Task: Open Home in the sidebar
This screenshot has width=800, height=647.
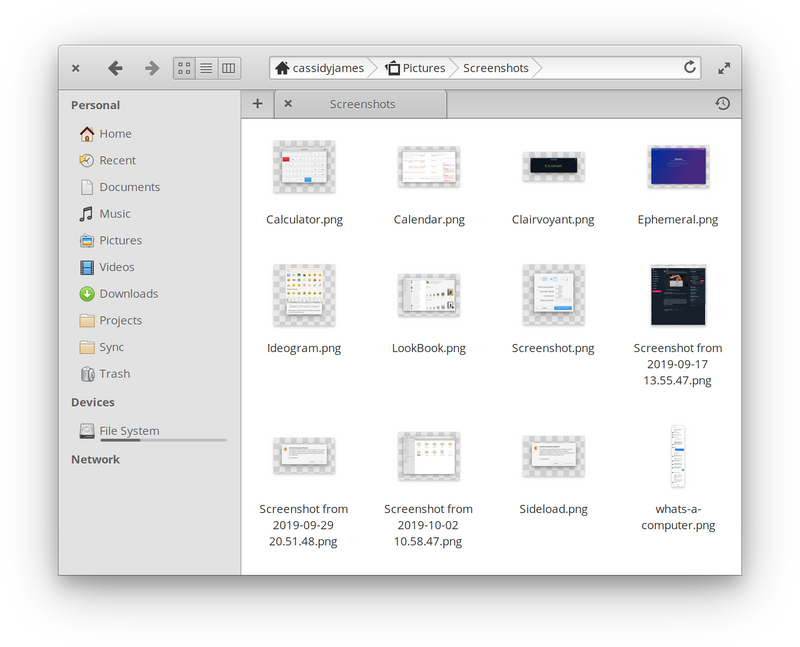Action: pos(148,134)
